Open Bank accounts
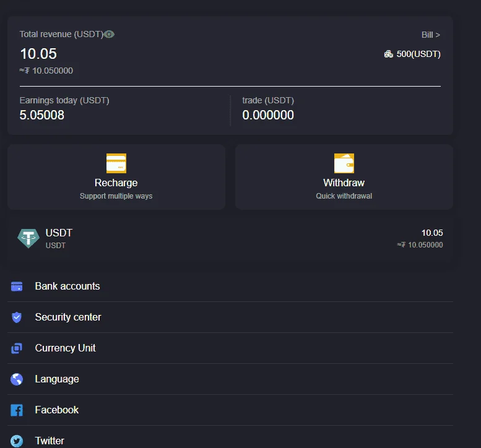 pyautogui.click(x=230, y=286)
